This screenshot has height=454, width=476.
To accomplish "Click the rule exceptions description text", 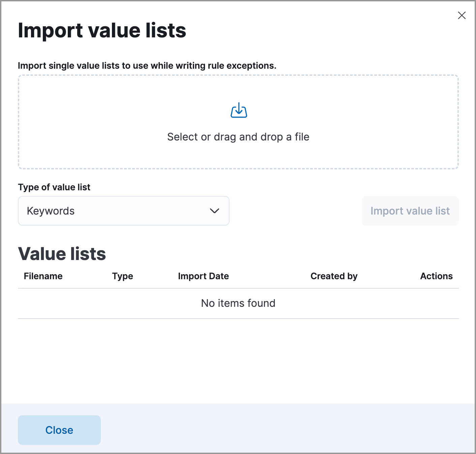I will 147,65.
